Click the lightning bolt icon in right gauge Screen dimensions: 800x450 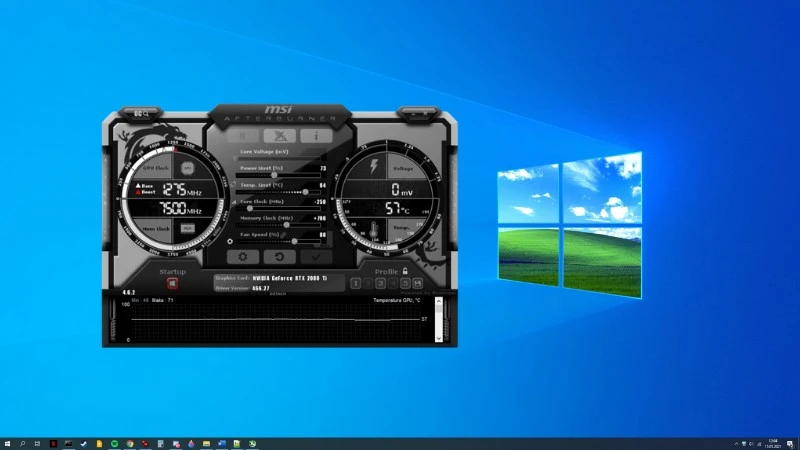[x=374, y=166]
